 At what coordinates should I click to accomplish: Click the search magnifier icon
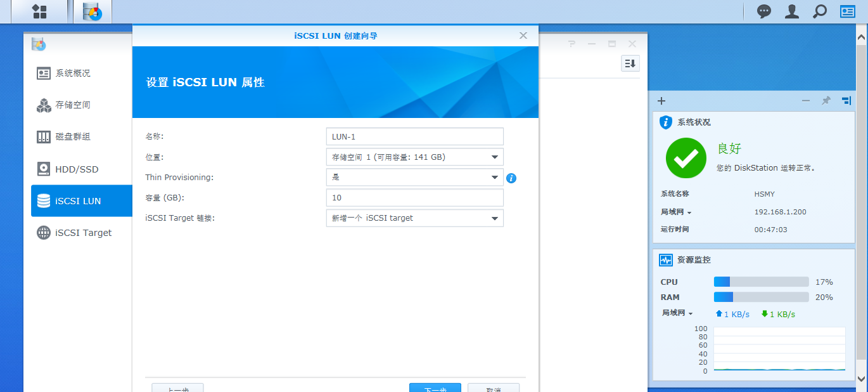pos(820,11)
